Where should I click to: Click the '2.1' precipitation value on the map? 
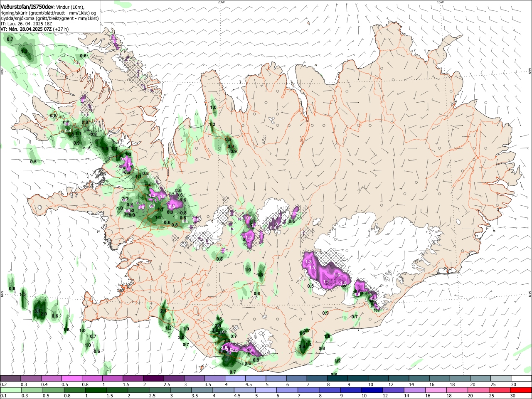(x=163, y=311)
